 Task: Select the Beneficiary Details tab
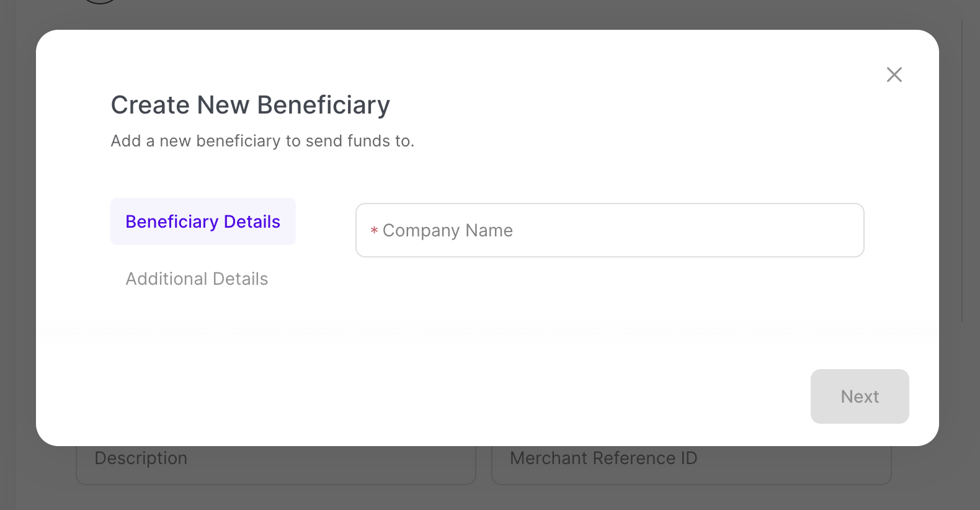coord(203,221)
